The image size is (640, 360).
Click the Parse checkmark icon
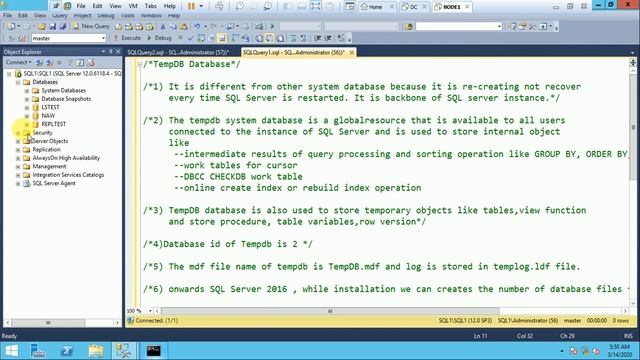[x=190, y=38]
